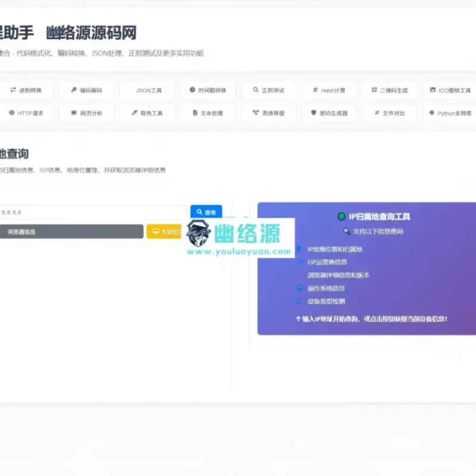Image resolution: width=476 pixels, height=476 pixels.
Task: Click the IP地理位置和归属地 list item
Action: 335,249
